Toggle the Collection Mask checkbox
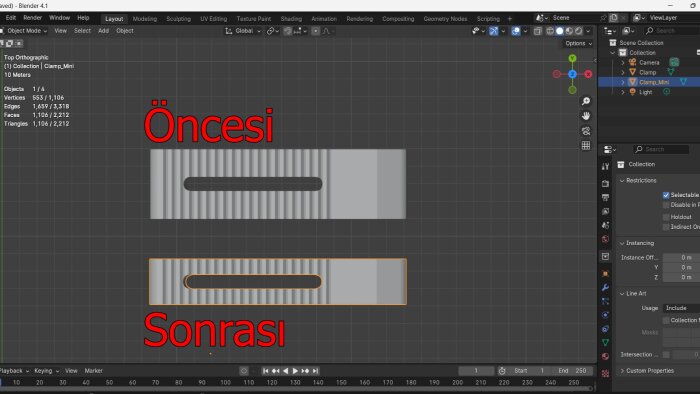 (x=666, y=320)
